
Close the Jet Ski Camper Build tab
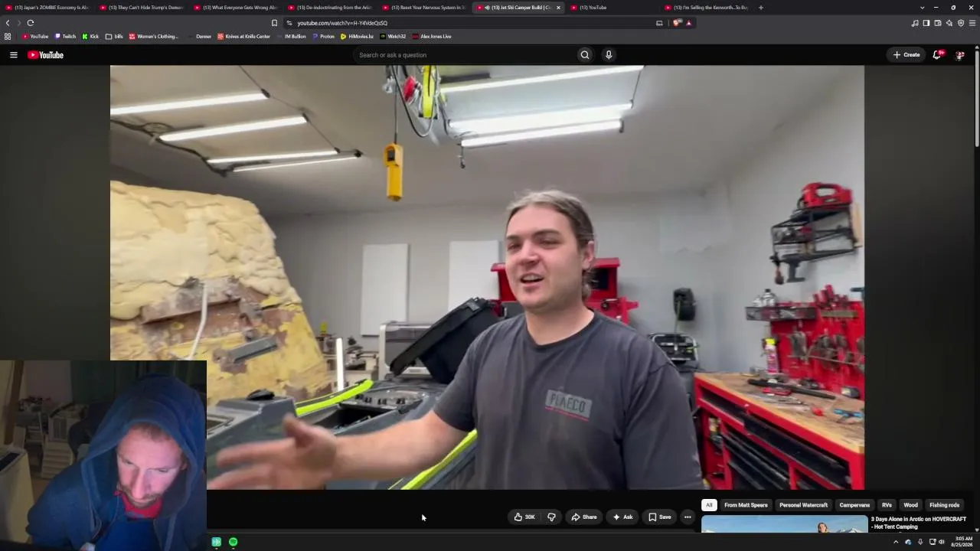point(558,8)
